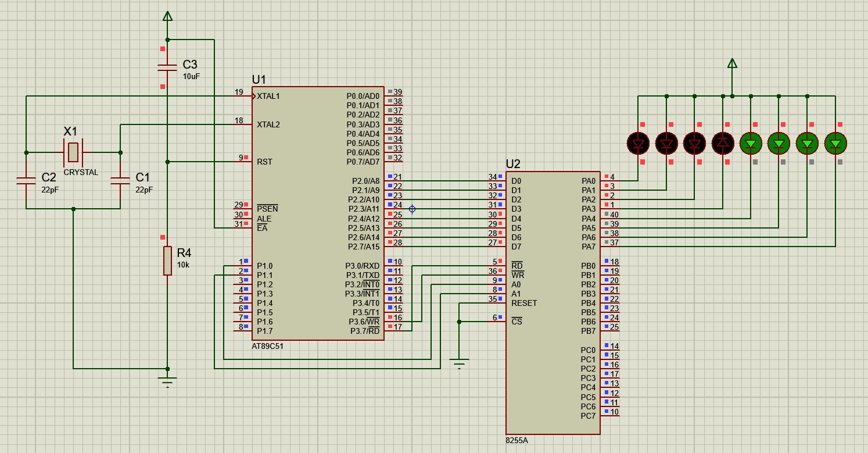Select the green LED wired to PA5
Screen dimensions: 868x453
point(779,142)
